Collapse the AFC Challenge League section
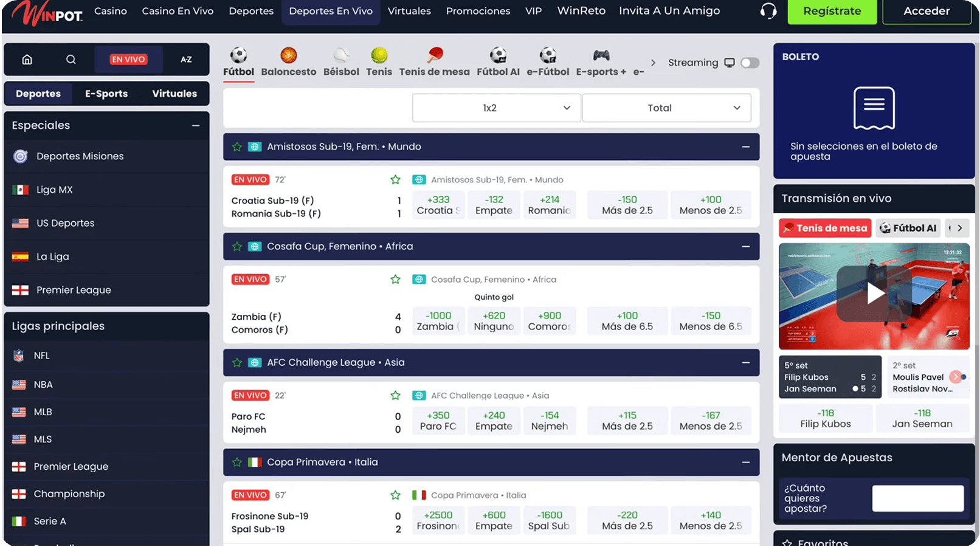Image resolution: width=980 pixels, height=547 pixels. pos(746,363)
